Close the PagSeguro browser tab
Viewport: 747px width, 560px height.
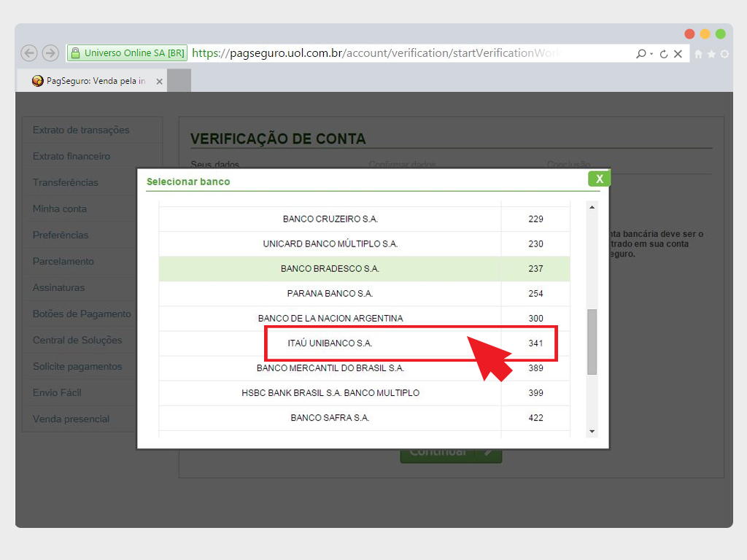(x=160, y=82)
